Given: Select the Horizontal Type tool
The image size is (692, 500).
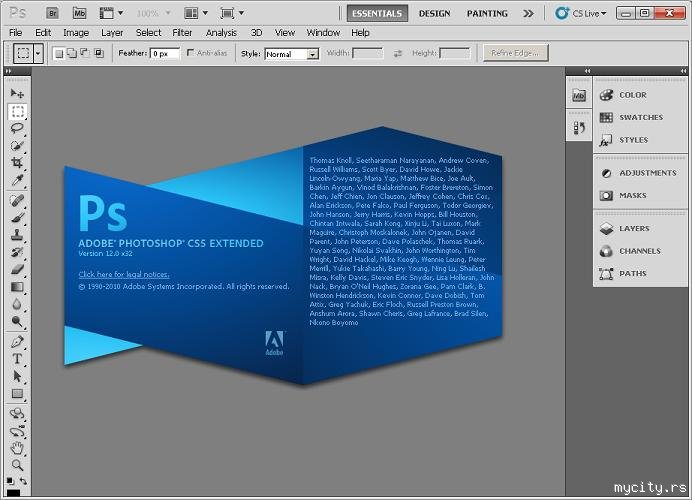Looking at the screenshot, I should coord(17,358).
